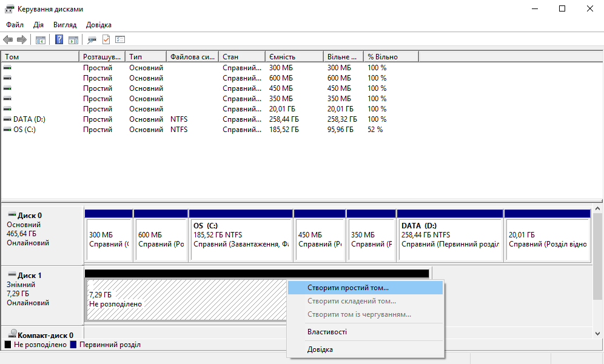Screen dimensions: 604x364
Task: Click the document with checkmark toolbar icon
Action: coord(106,40)
